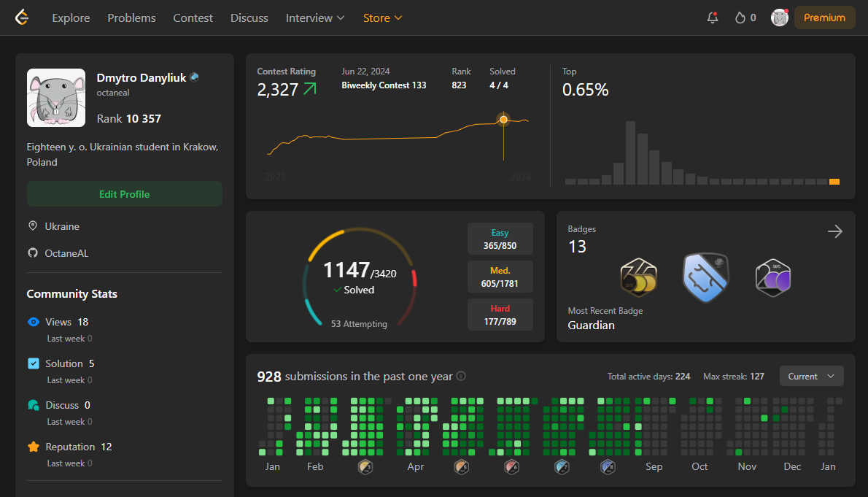Expand the Interview dropdown menu
Image resolution: width=868 pixels, height=497 pixels.
[x=315, y=18]
